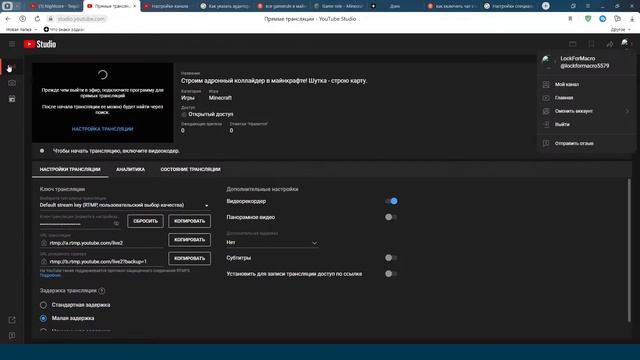The width and height of the screenshot is (640, 360).
Task: Enable link-only access for the stream recording
Action: [391, 274]
